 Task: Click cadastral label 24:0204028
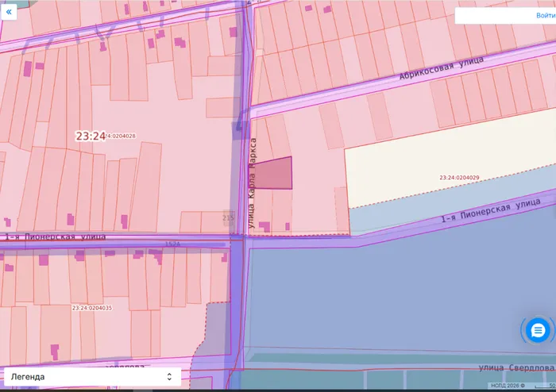coord(121,136)
